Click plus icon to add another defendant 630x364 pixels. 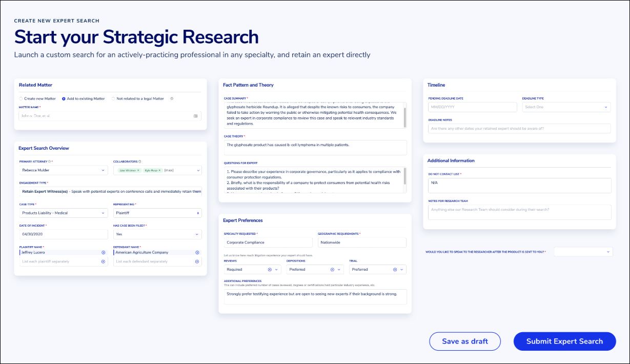[x=197, y=261]
